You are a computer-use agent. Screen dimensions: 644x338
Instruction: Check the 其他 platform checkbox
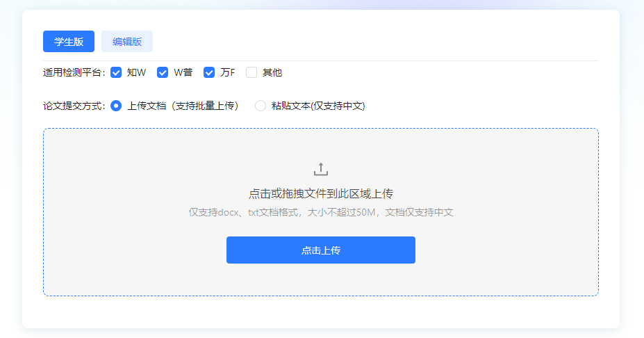[251, 73]
